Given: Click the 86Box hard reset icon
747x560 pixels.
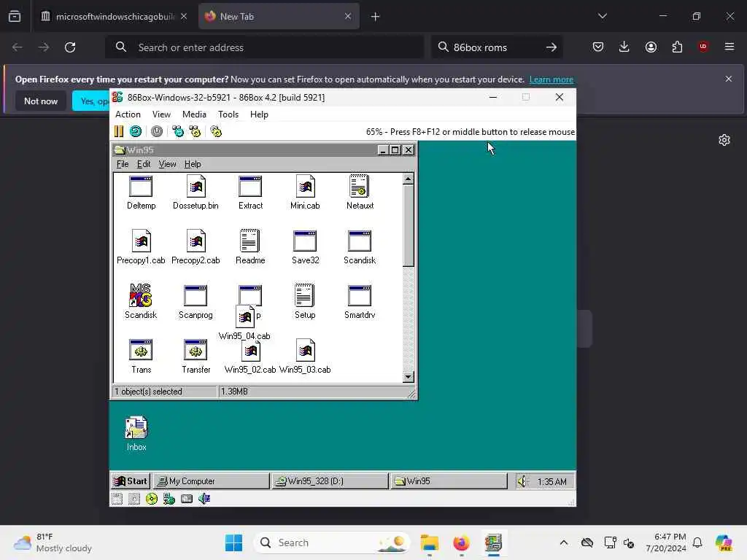Looking at the screenshot, I should tap(136, 131).
